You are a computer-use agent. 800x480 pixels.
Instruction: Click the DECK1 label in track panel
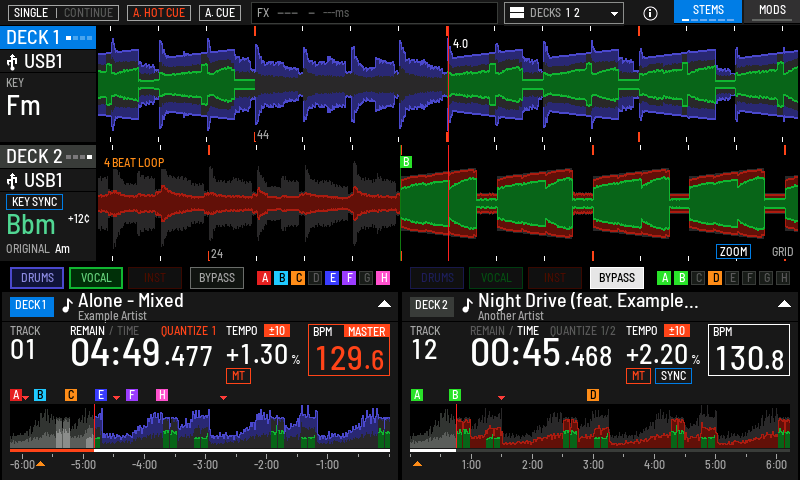(x=31, y=305)
